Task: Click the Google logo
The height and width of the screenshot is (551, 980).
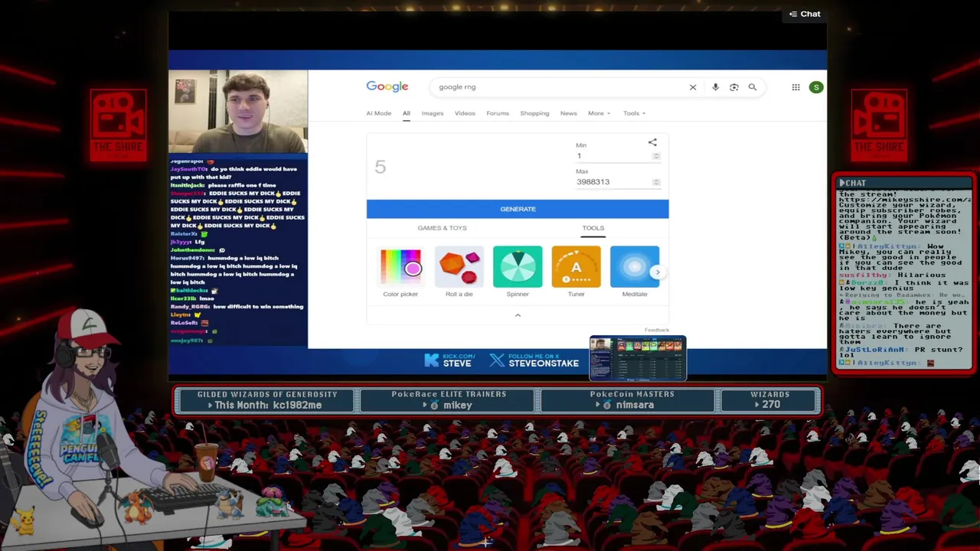Action: 387,86
